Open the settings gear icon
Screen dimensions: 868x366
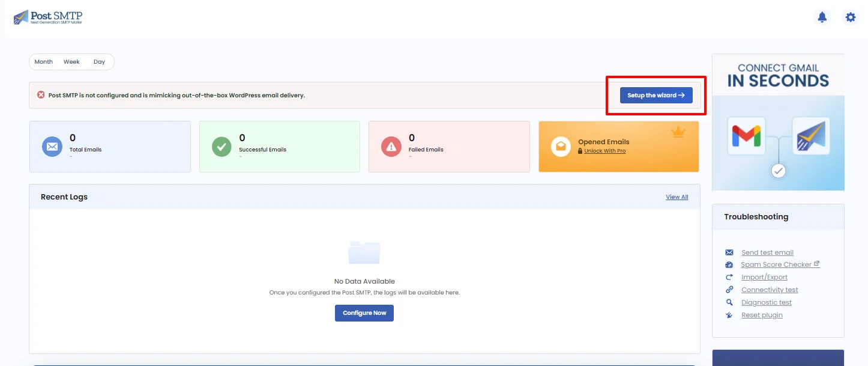[x=851, y=17]
